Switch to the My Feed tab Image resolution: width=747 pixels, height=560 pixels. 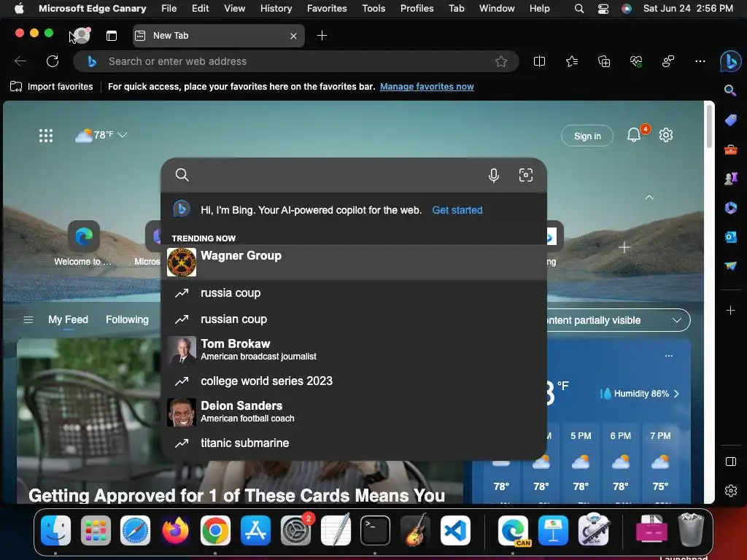tap(68, 319)
